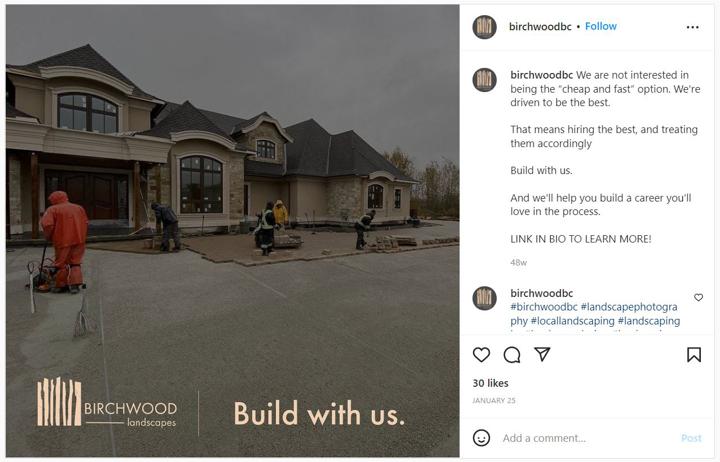
Task: Like the post with the heart icon
Action: point(481,355)
